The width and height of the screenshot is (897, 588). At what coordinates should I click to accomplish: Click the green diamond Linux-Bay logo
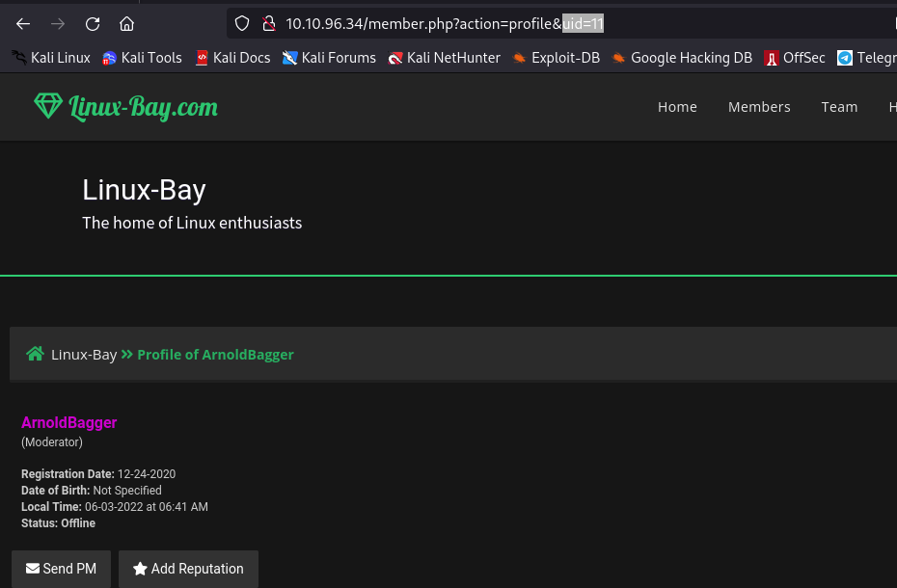[x=47, y=106]
